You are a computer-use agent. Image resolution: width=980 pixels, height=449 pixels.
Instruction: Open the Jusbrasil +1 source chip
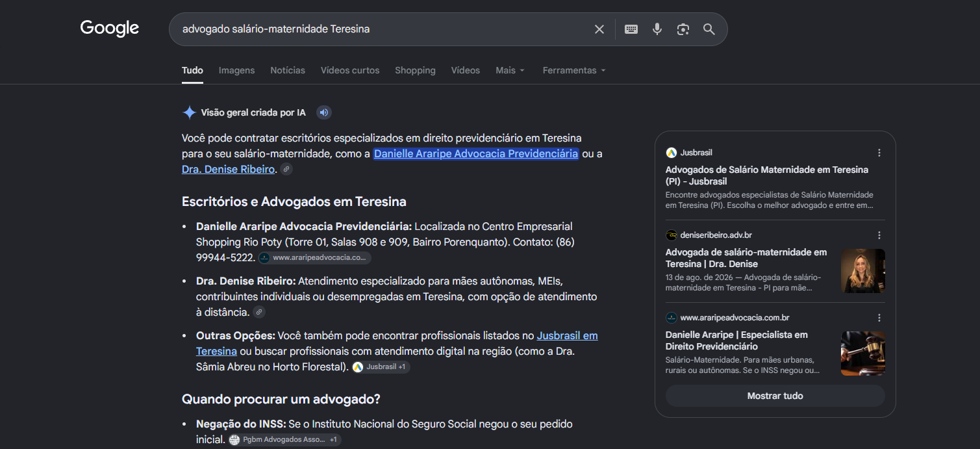pos(381,367)
